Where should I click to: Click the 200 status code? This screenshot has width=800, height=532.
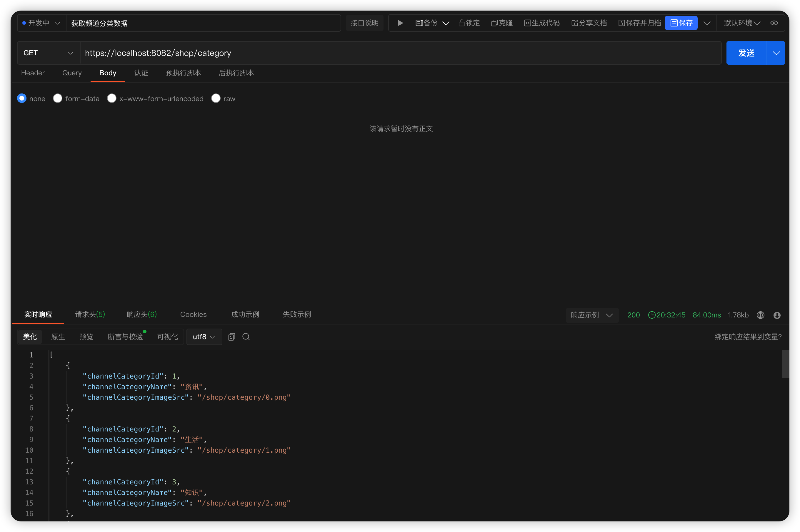click(633, 315)
